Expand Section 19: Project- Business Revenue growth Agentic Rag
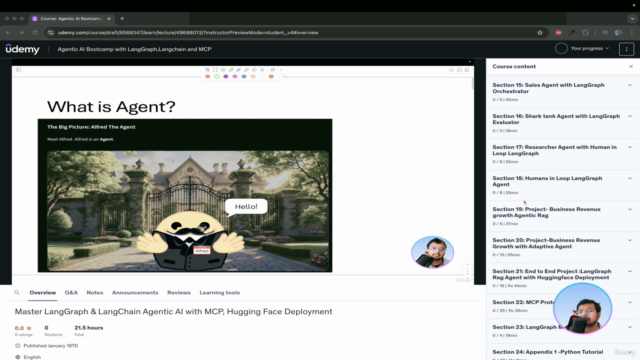This screenshot has width=640, height=360. point(630,209)
